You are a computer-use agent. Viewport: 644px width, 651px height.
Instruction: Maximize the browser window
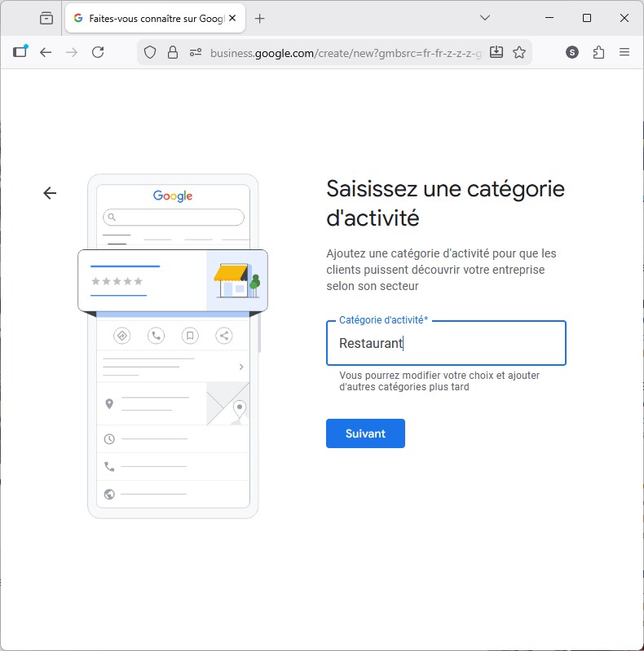coord(587,18)
